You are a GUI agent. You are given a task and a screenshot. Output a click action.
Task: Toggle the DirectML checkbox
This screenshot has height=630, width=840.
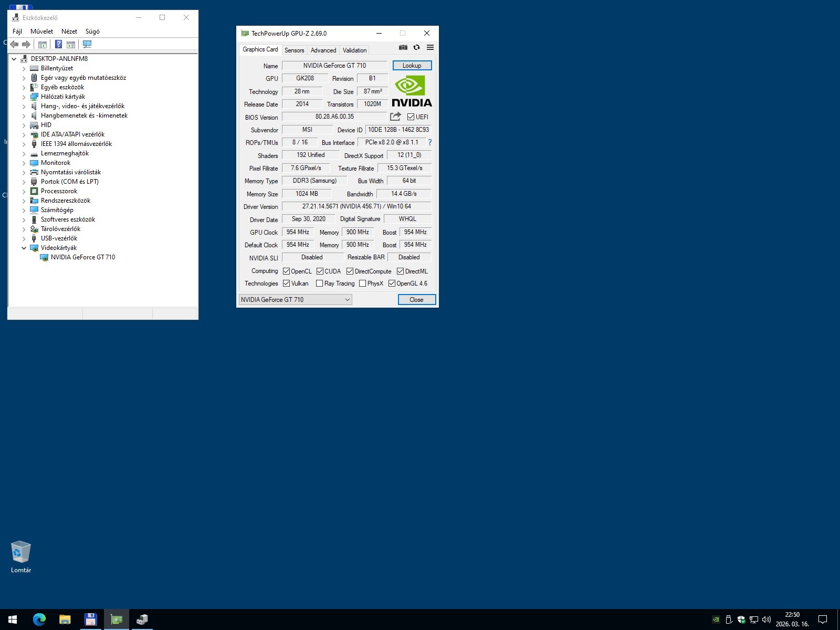click(x=400, y=271)
